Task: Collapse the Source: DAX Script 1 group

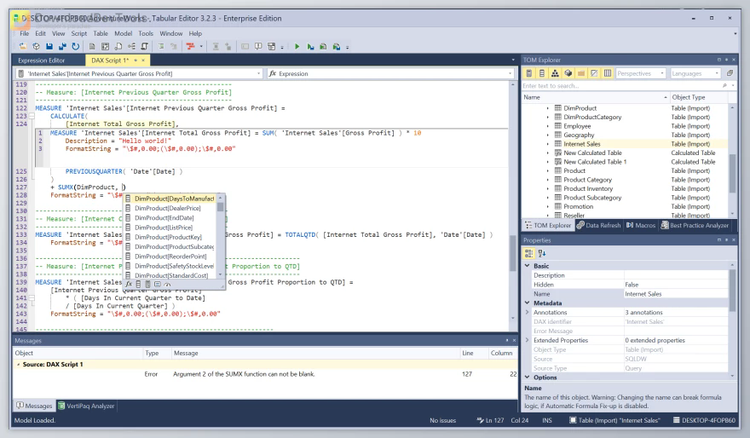Action: click(x=18, y=364)
